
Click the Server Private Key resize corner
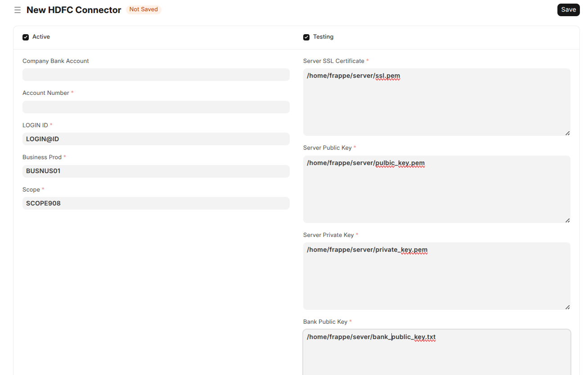pyautogui.click(x=567, y=307)
